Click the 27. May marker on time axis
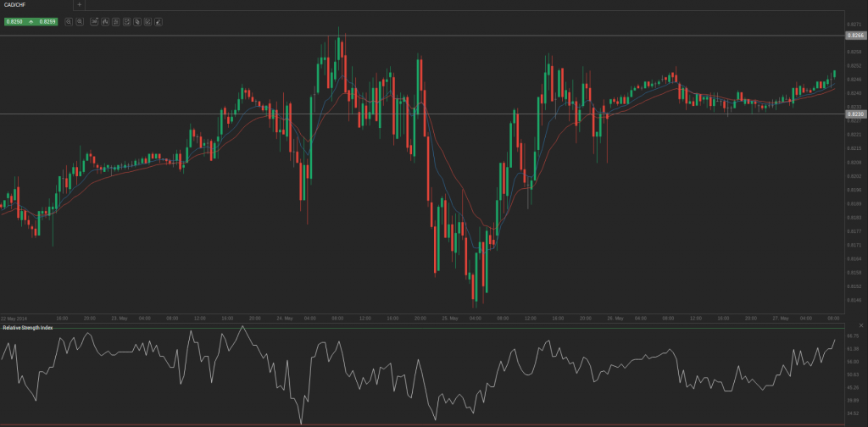 tap(780, 318)
